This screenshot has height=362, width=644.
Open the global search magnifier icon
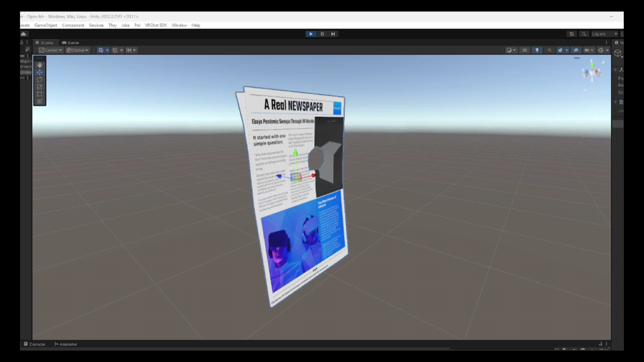click(584, 34)
